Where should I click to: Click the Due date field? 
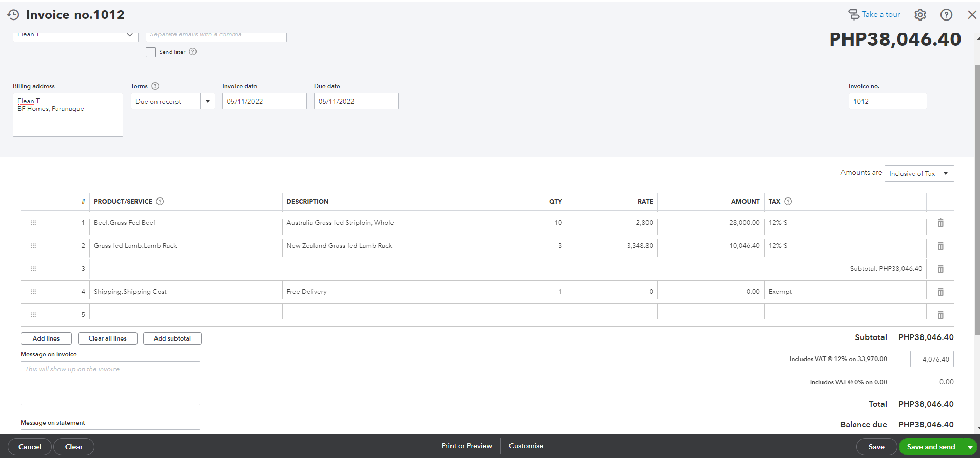click(x=356, y=101)
